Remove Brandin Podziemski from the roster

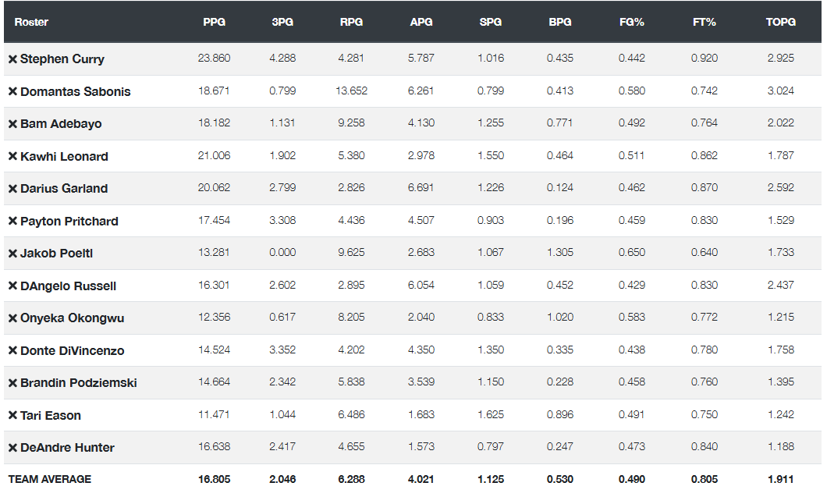pyautogui.click(x=12, y=383)
